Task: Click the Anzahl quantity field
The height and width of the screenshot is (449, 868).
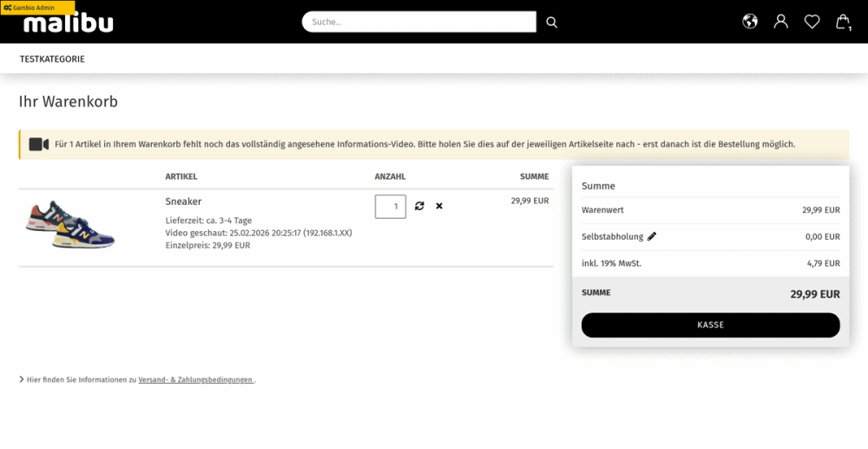Action: (391, 207)
